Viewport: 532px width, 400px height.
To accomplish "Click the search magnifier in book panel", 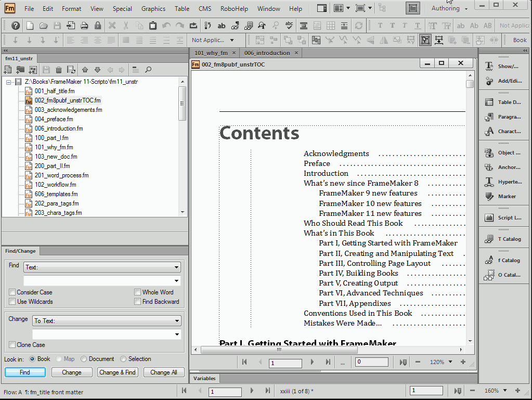I will tap(148, 70).
